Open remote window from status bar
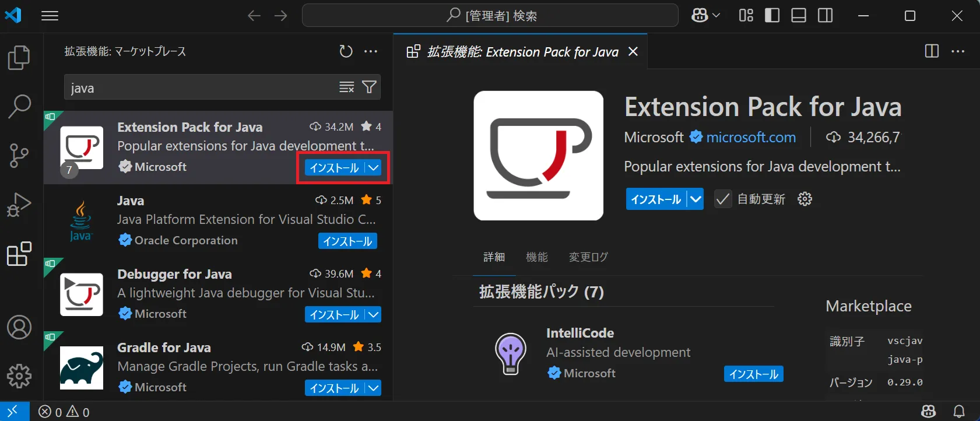 (x=15, y=412)
